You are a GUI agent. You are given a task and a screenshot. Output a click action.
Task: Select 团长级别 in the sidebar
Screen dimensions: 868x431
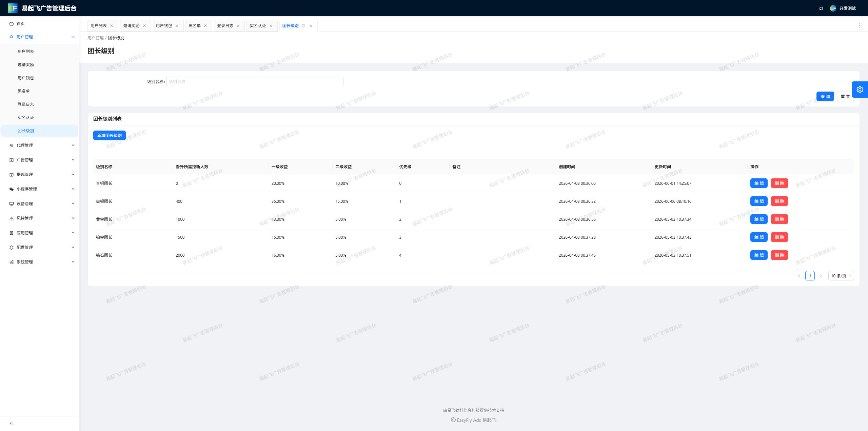coord(40,131)
